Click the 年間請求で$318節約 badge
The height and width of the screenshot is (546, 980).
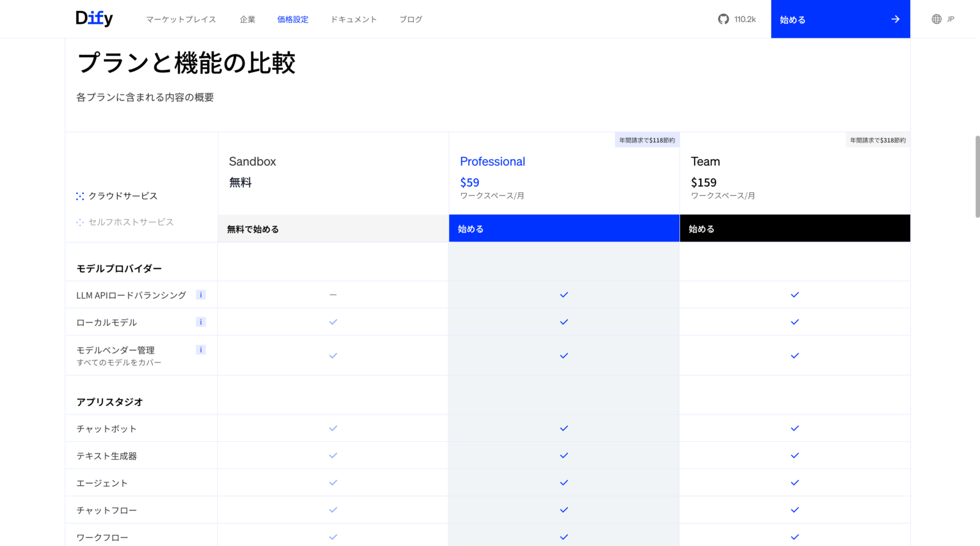[878, 140]
